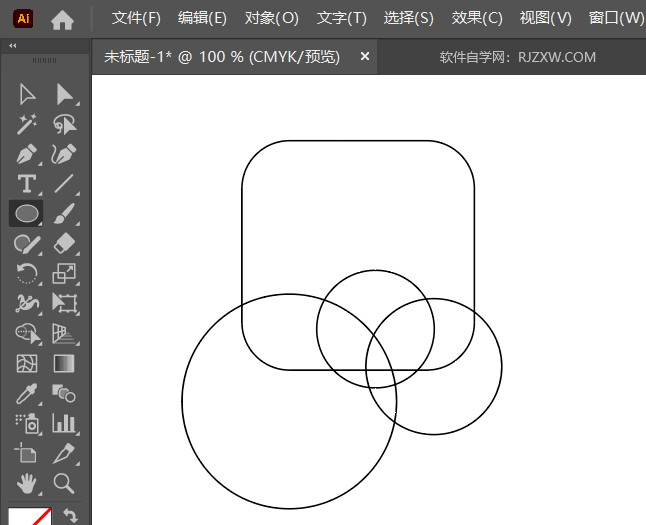The height and width of the screenshot is (525, 646).
Task: Select the Column Graph tool
Action: click(x=64, y=423)
